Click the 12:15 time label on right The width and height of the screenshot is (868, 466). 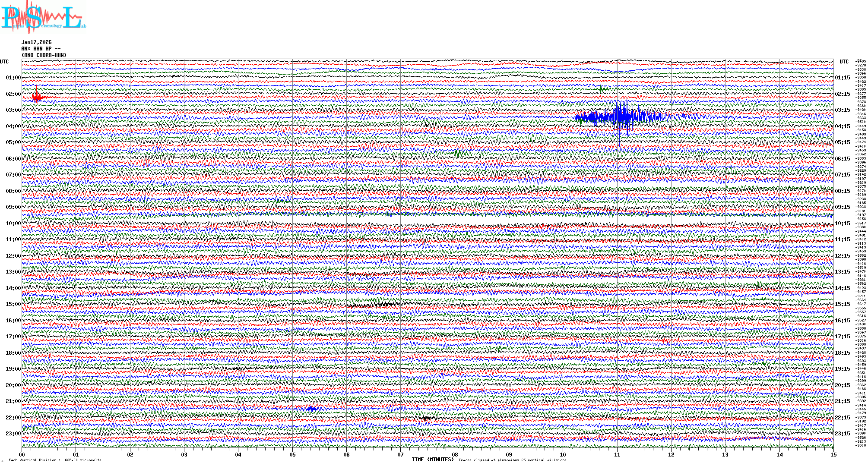[842, 256]
